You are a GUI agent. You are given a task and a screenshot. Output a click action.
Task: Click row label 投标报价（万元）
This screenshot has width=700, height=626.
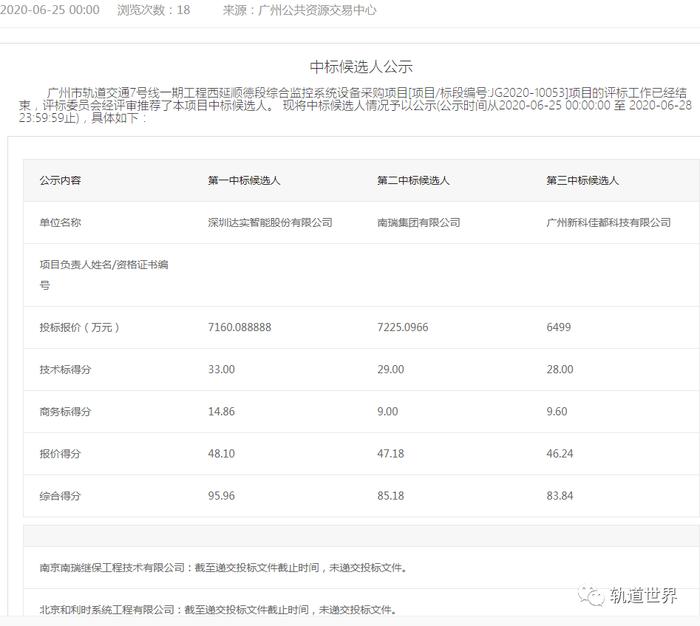coord(79,327)
